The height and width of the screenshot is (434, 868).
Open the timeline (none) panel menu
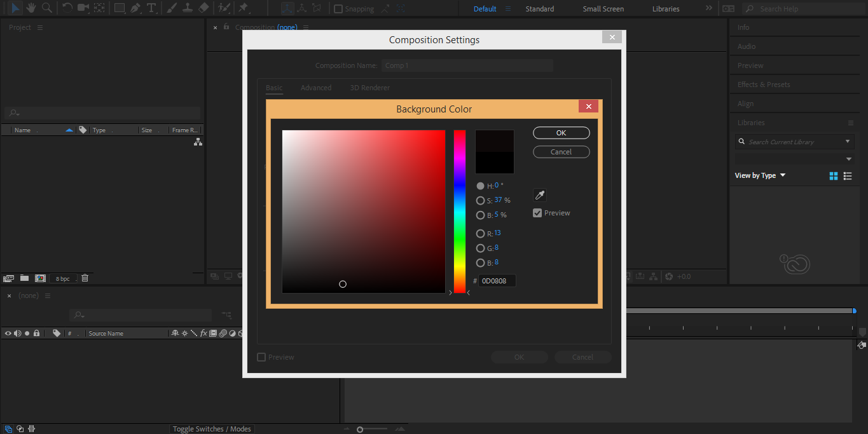48,295
